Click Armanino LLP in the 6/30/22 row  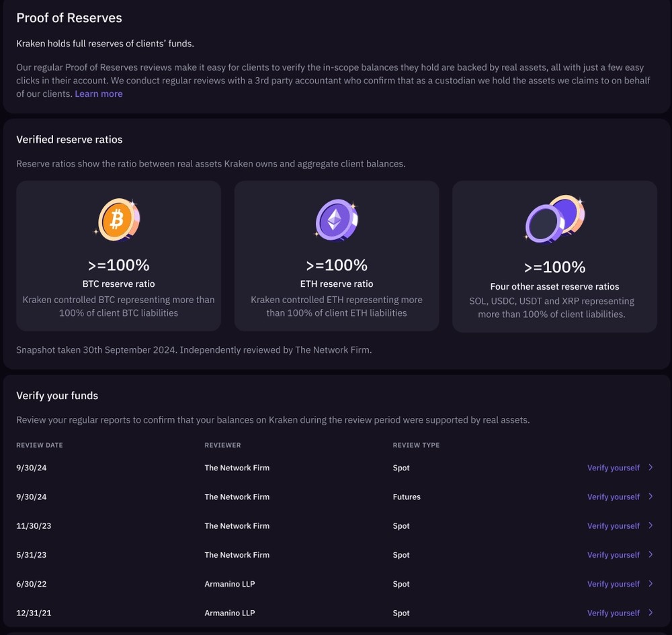click(x=230, y=584)
